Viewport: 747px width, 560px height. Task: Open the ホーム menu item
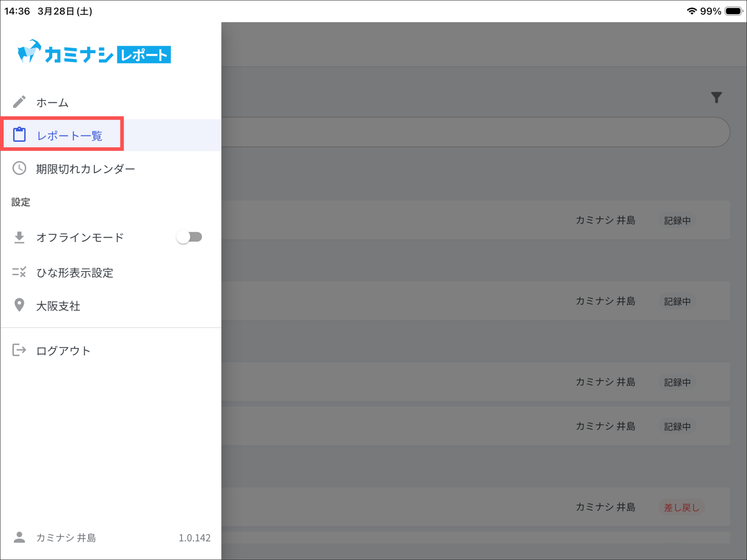coord(53,103)
